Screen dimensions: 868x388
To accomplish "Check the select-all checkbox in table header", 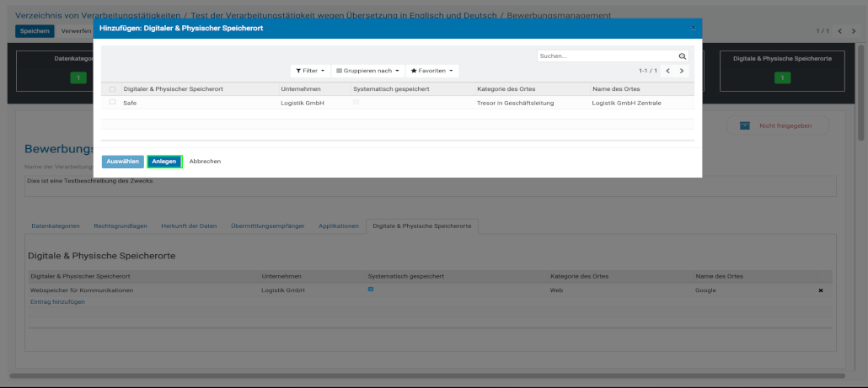I will pyautogui.click(x=112, y=89).
